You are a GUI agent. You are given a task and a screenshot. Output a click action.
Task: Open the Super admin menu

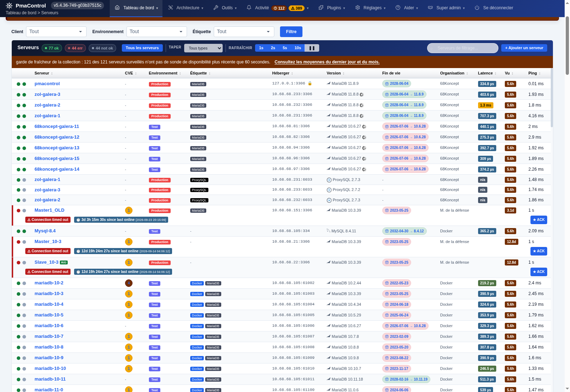[446, 8]
